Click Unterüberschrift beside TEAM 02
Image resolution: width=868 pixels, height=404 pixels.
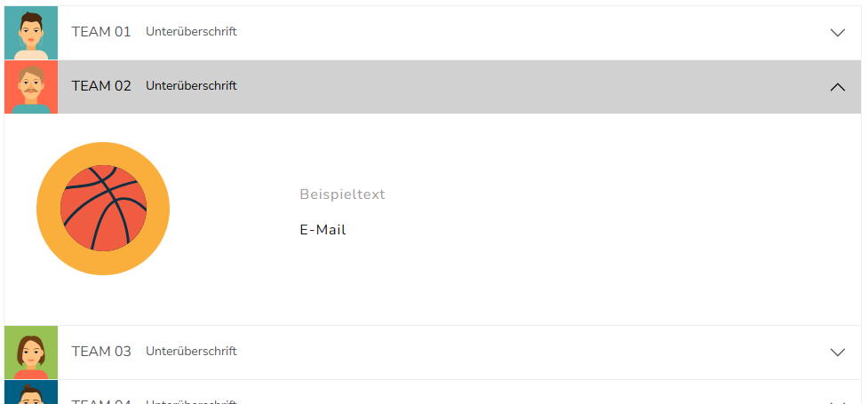click(191, 86)
